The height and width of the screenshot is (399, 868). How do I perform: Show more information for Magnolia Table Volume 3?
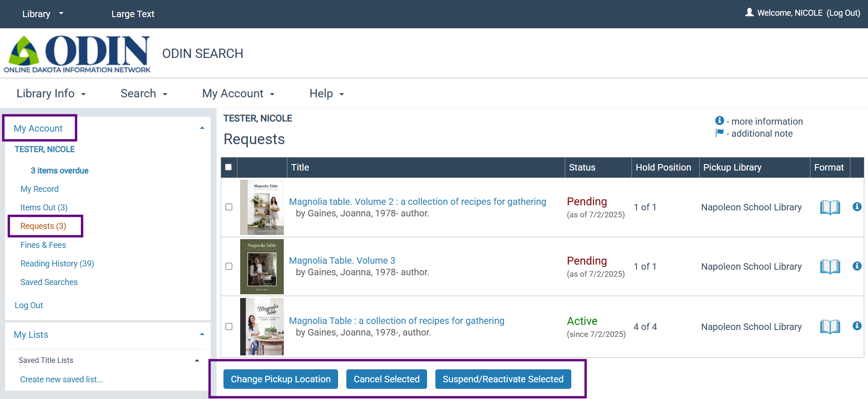pyautogui.click(x=857, y=266)
